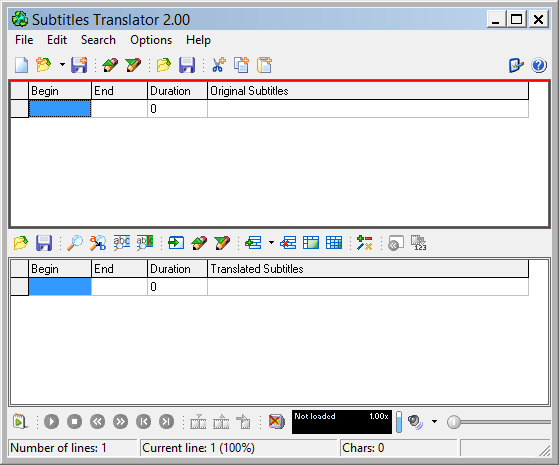This screenshot has width=559, height=465.
Task: Click the save icon with the orange plus
Action: (79, 65)
